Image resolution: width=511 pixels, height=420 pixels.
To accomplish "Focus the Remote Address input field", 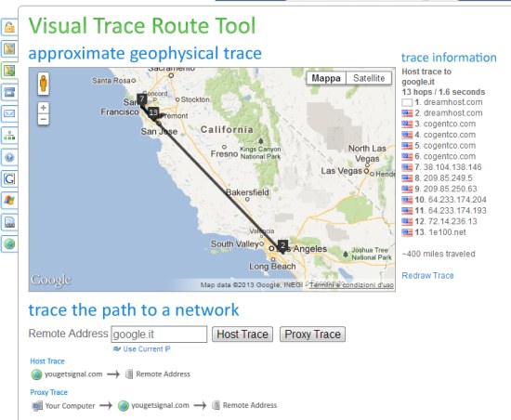I will (x=159, y=335).
